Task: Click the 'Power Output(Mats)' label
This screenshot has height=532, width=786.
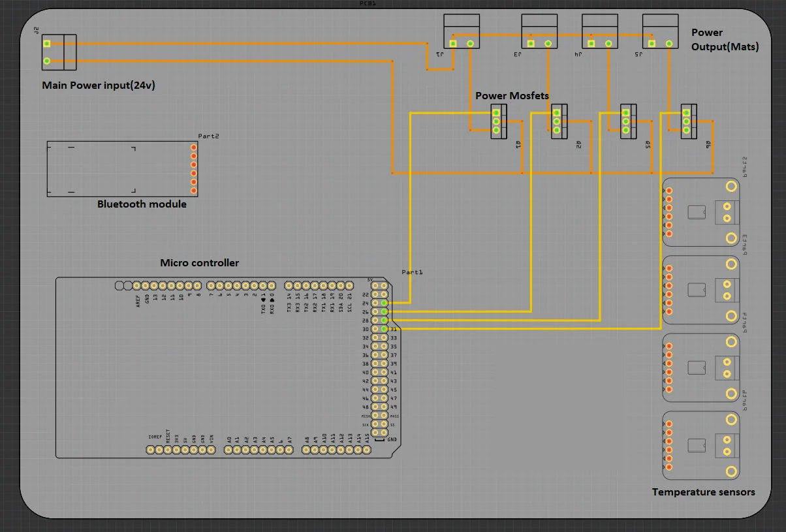Action: point(725,39)
